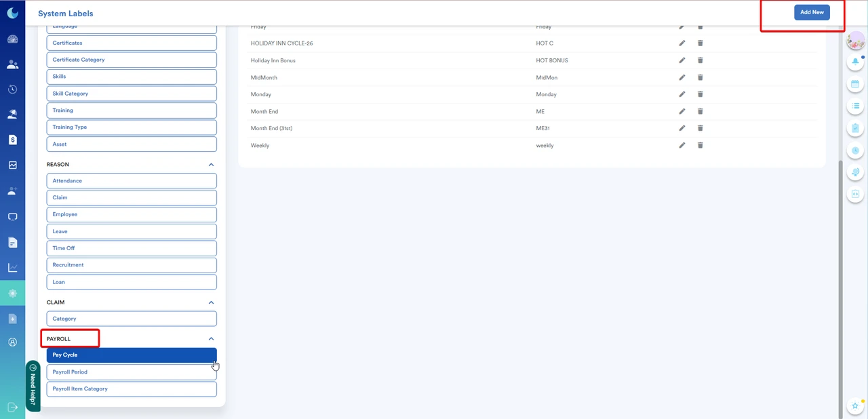Select the Certificate Category label
Viewport: 868px width, 419px height.
(x=132, y=60)
